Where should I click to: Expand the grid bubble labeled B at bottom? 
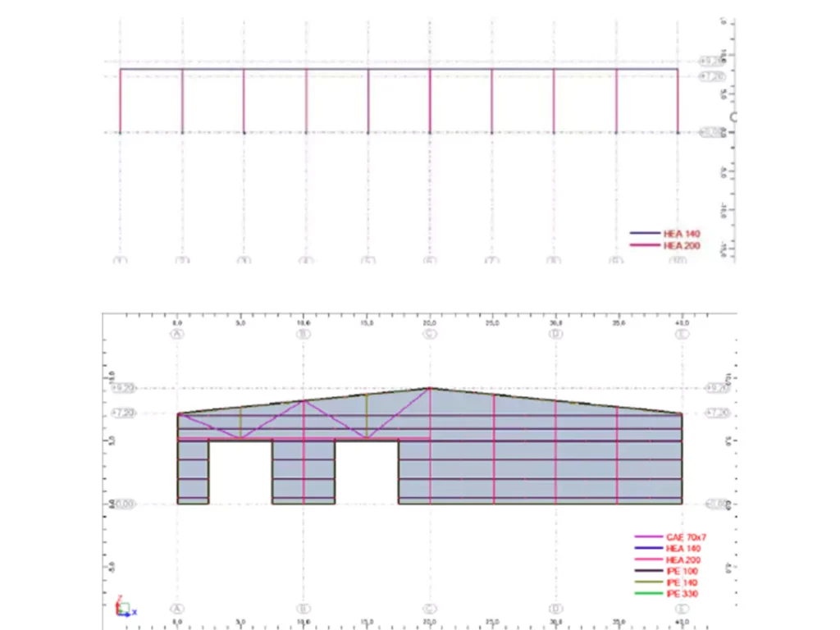304,607
